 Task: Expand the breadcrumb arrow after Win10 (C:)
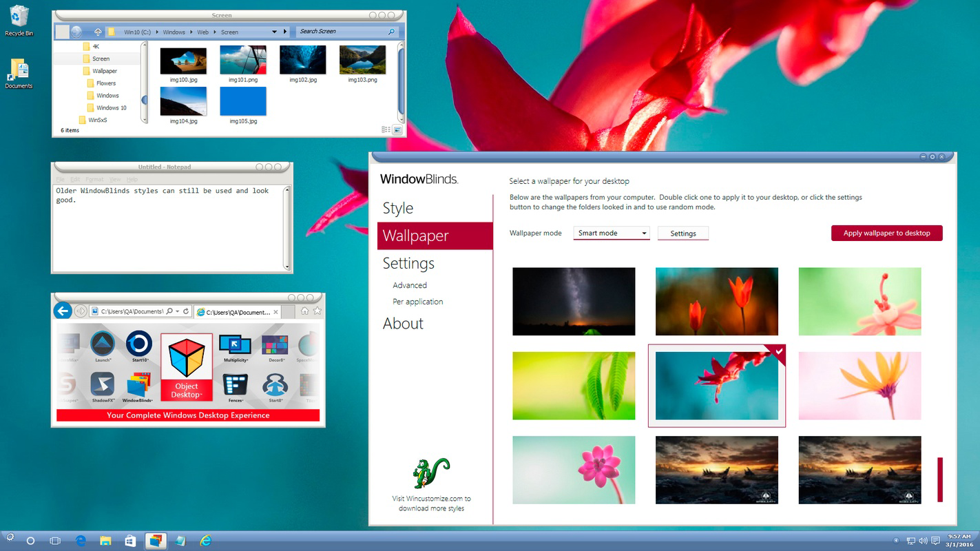click(156, 32)
